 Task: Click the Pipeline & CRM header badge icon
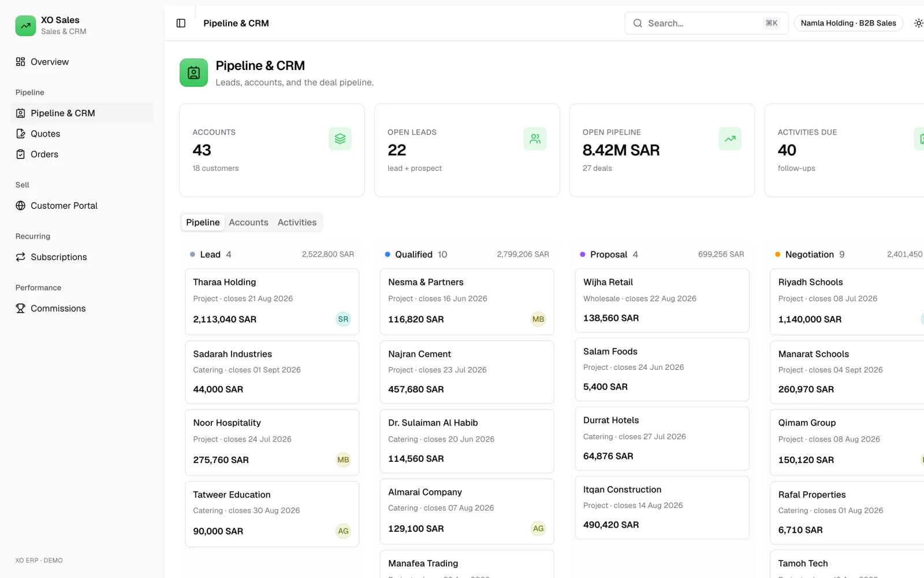[193, 72]
